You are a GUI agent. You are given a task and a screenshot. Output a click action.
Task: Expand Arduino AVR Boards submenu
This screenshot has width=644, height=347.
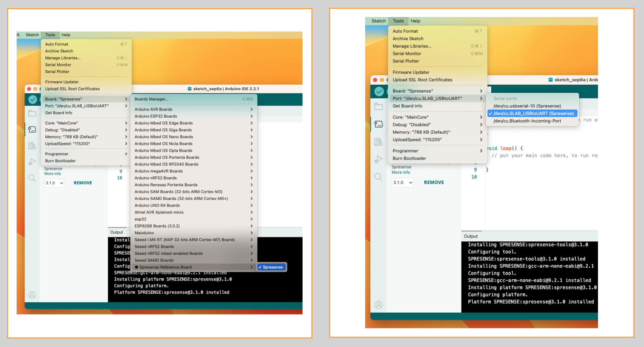click(194, 109)
